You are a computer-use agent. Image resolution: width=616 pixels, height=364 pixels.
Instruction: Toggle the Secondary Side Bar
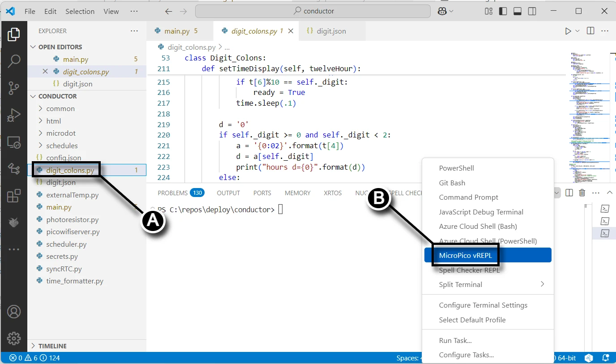tap(532, 11)
